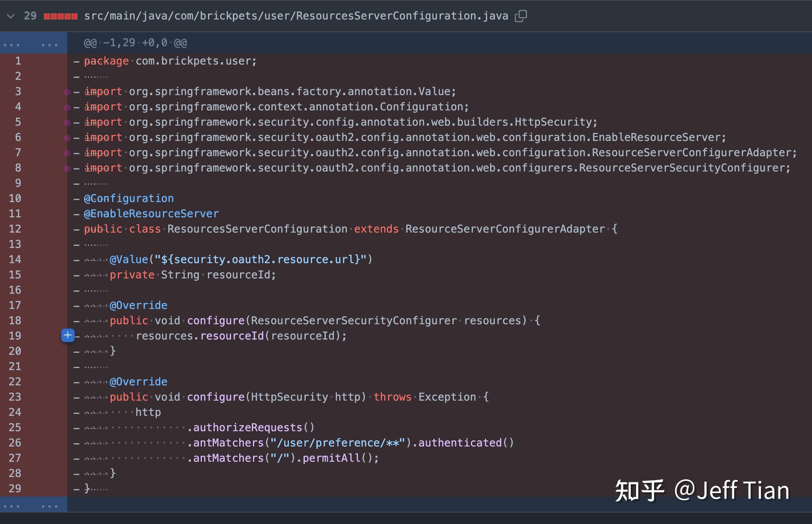Click the antMatchers("/").permitAll() line
The height and width of the screenshot is (524, 812).
(283, 458)
